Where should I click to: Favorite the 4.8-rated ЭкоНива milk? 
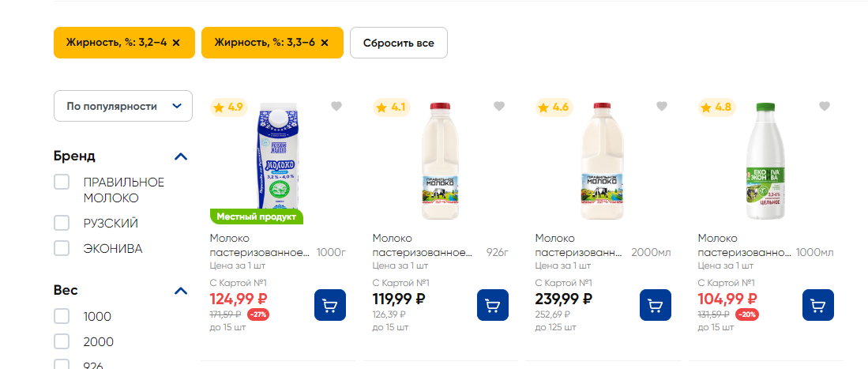825,107
